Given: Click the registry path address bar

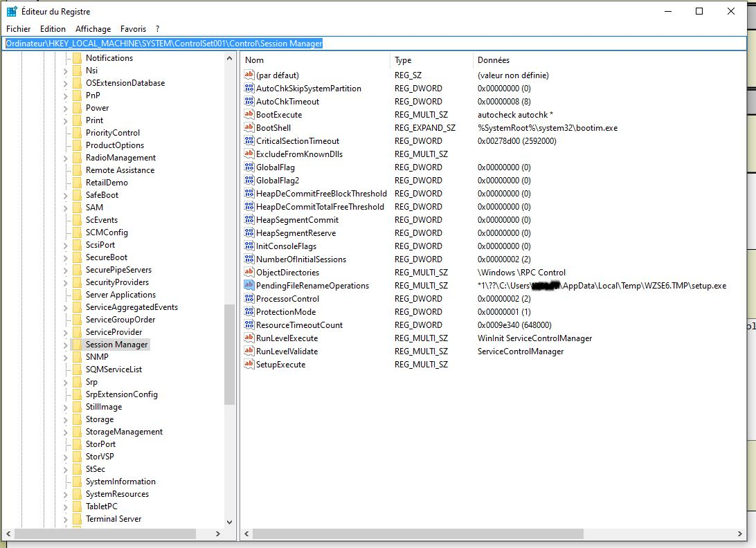Looking at the screenshot, I should [374, 44].
